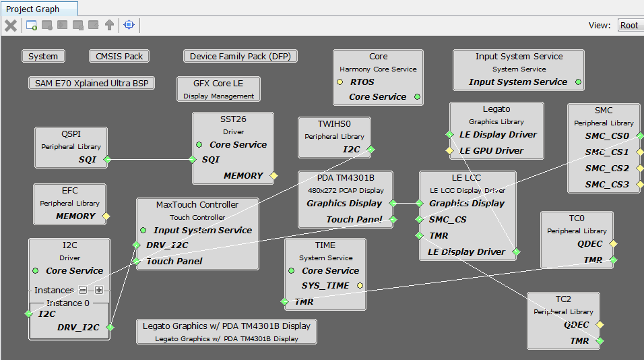Click the I2C green diamond in Instance 0

pos(28,314)
